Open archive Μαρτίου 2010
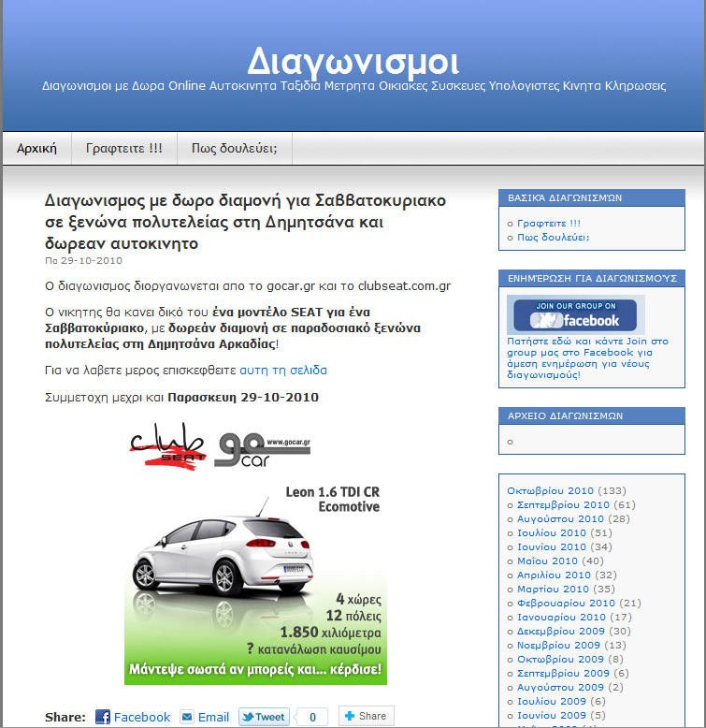Screen dimensions: 706x728 [553, 589]
